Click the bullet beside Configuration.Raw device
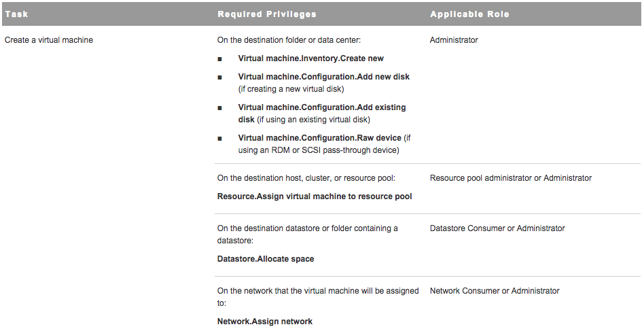This screenshot has width=644, height=329. tap(220, 139)
